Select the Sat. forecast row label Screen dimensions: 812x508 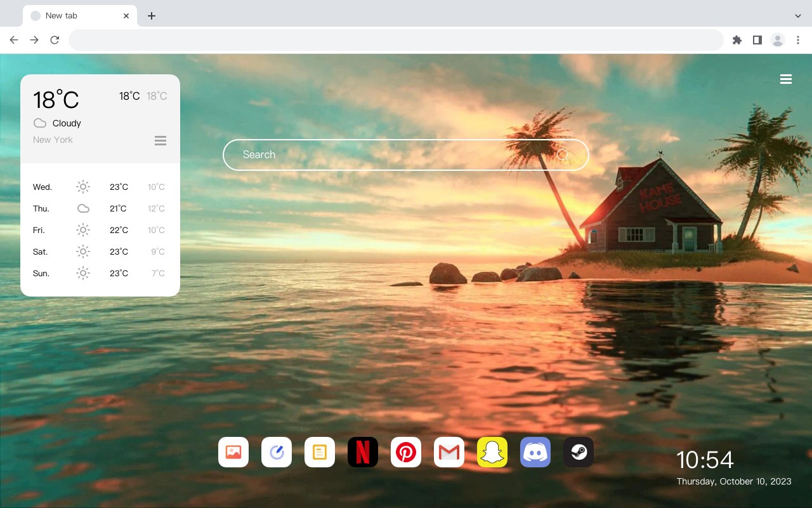tap(41, 252)
